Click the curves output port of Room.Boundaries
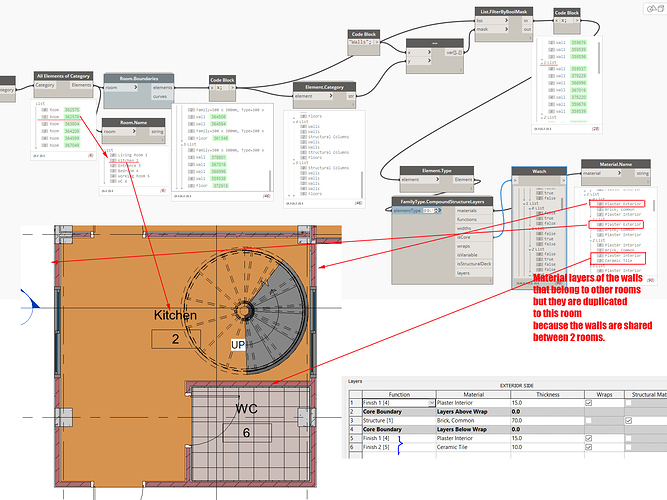 coord(162,96)
